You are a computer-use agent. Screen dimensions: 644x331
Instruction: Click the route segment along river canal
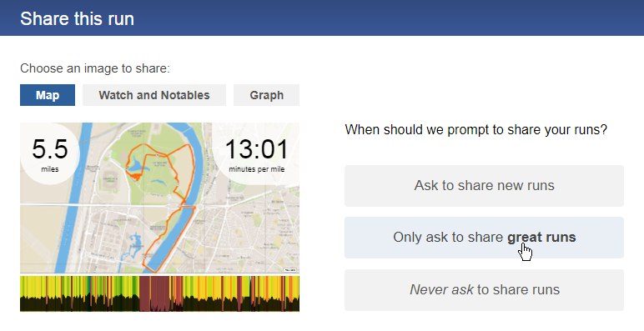pos(170,242)
